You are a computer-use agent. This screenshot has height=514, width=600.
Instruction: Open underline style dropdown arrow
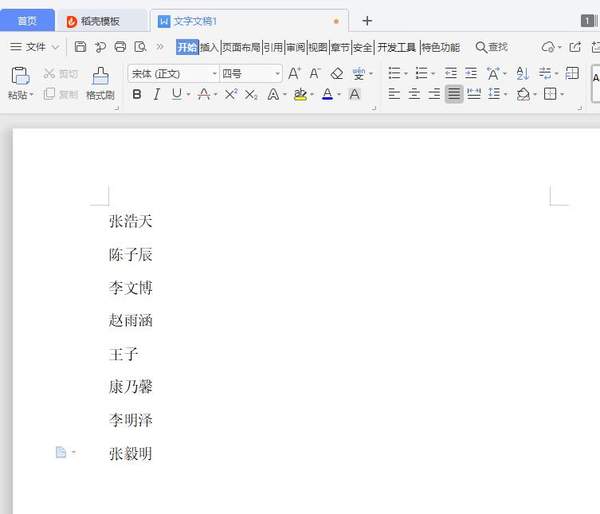pyautogui.click(x=188, y=94)
